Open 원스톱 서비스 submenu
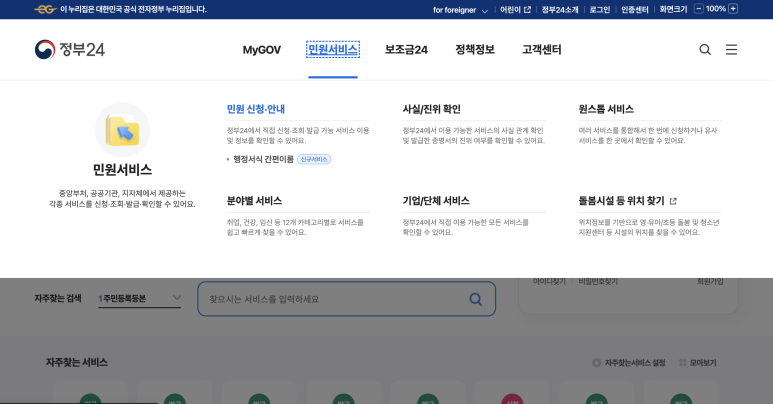The width and height of the screenshot is (773, 404). tap(606, 109)
